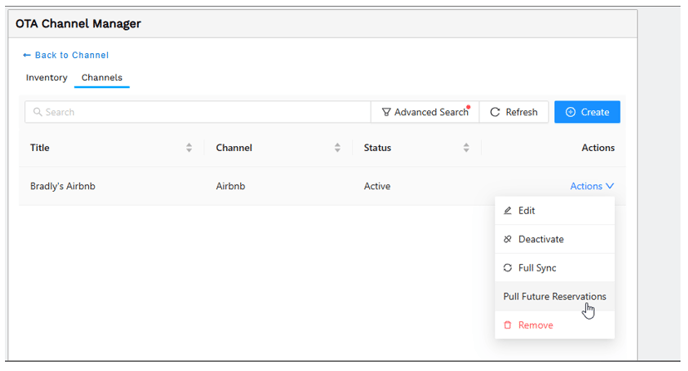Click the left arrow next to Back to Channel
The height and width of the screenshot is (371, 688).
27,55
